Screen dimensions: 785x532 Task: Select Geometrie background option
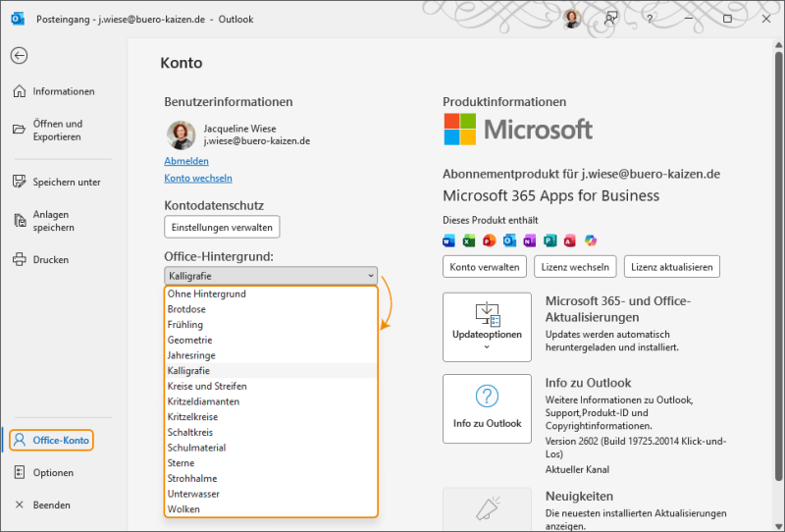tap(271, 341)
